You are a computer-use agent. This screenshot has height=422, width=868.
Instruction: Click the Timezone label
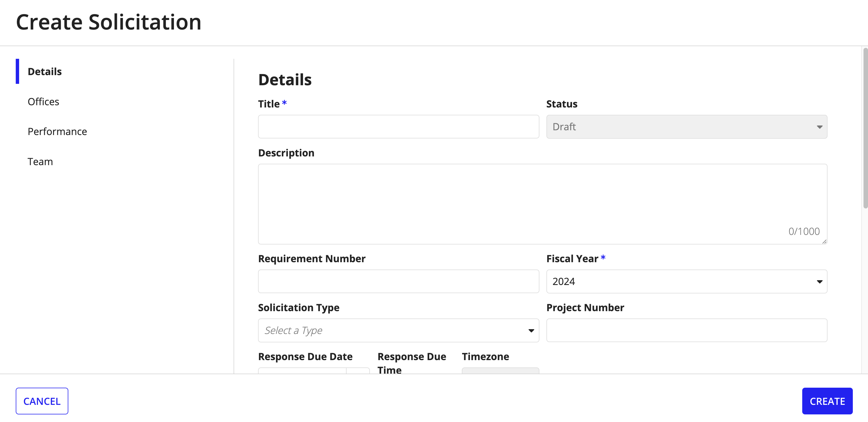click(x=485, y=356)
